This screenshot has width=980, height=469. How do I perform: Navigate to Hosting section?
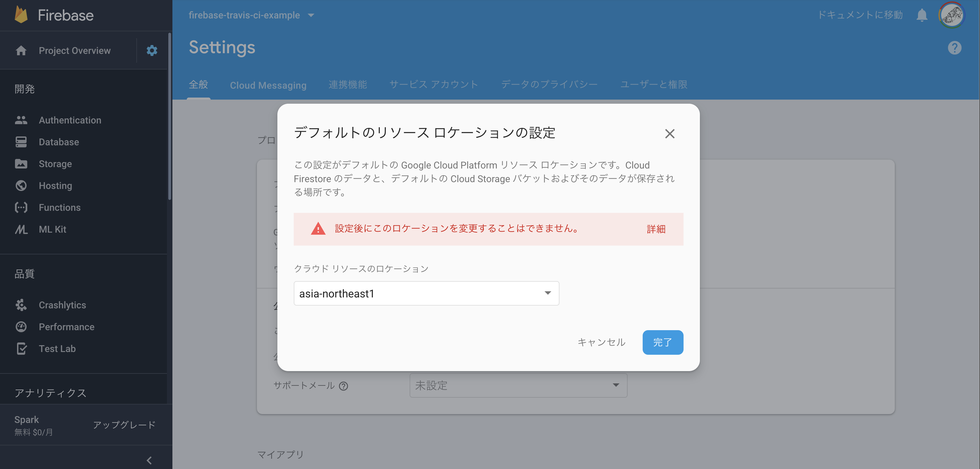click(x=55, y=186)
